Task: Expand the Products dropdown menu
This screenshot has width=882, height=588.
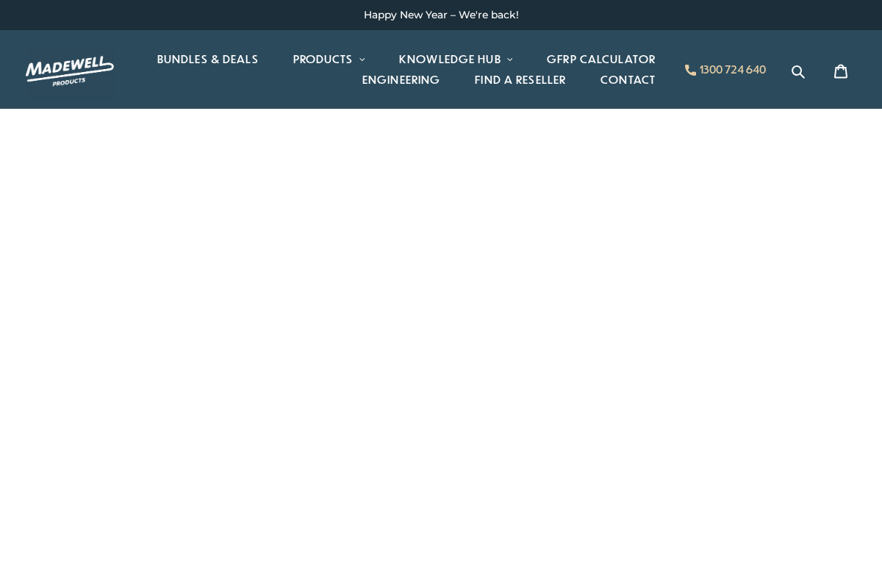Action: click(x=329, y=60)
